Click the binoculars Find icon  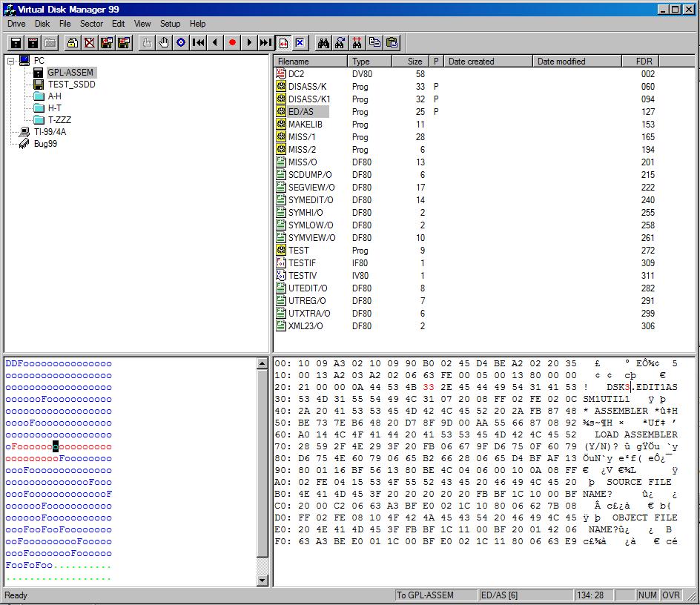pos(323,43)
